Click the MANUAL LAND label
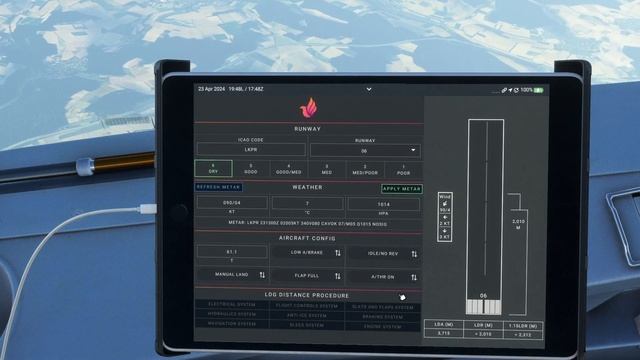The width and height of the screenshot is (640, 360). pyautogui.click(x=231, y=275)
